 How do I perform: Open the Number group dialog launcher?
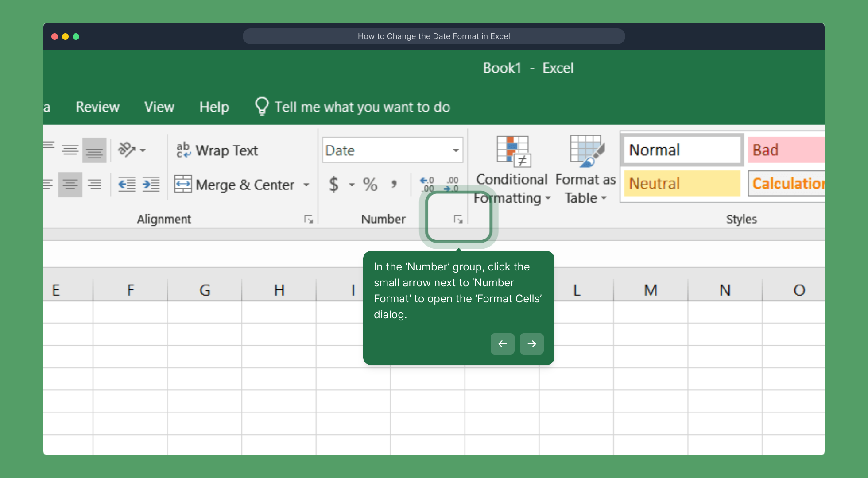point(458,219)
